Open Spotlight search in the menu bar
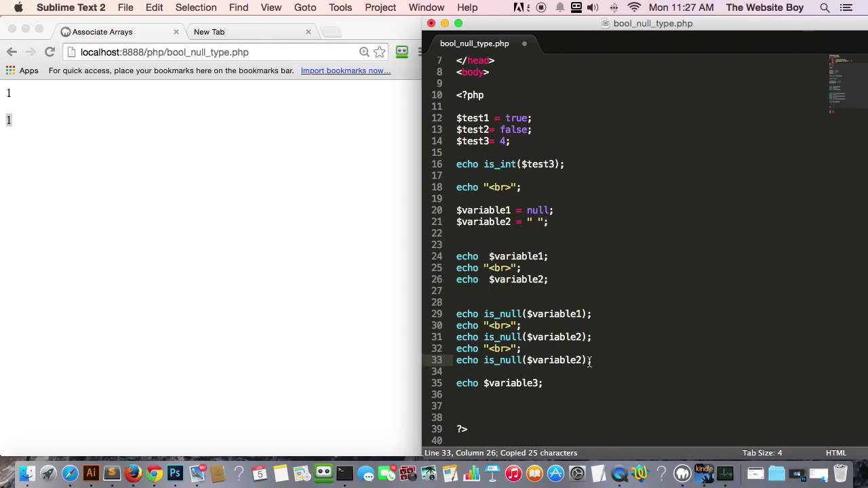This screenshot has height=488, width=868. pos(825,7)
